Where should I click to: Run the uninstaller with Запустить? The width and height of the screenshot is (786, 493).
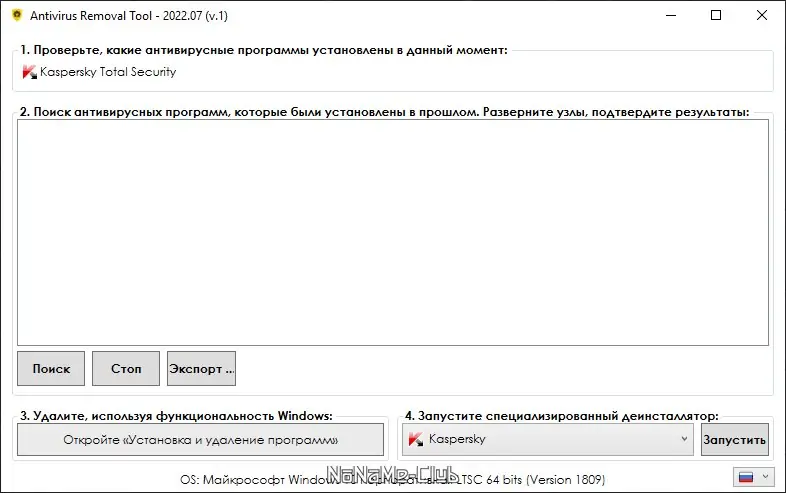point(734,440)
